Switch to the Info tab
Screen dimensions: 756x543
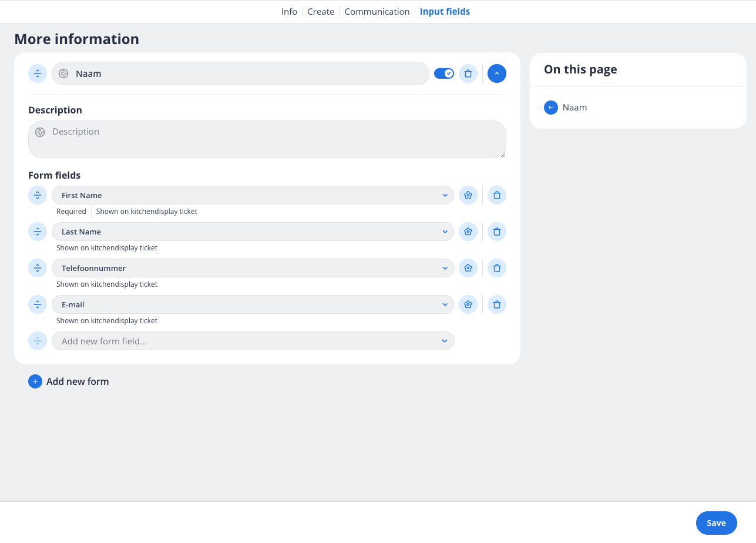coord(289,11)
